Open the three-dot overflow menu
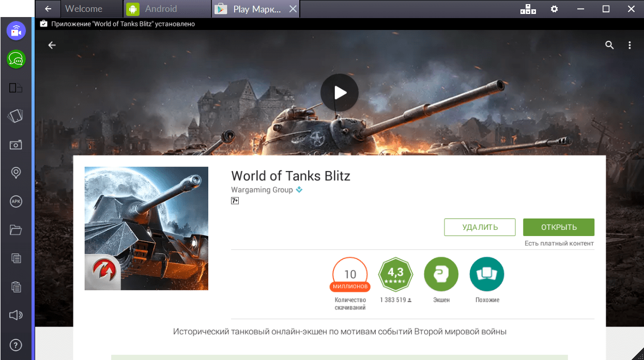Screen dimensions: 644x360 [630, 45]
